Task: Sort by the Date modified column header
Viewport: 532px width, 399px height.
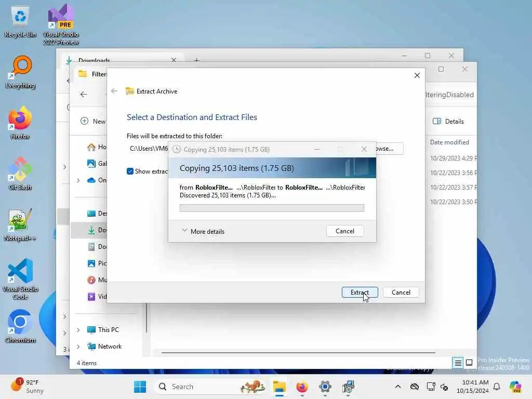Action: [x=449, y=142]
